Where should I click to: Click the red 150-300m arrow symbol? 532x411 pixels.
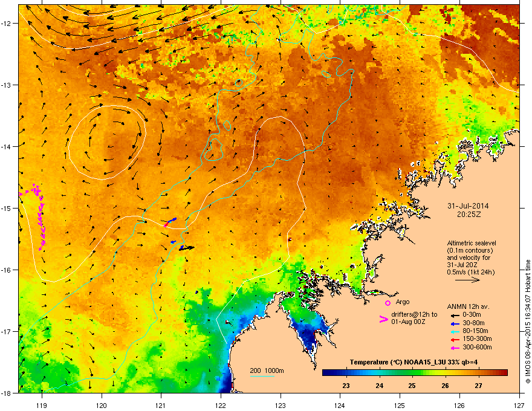pyautogui.click(x=455, y=339)
